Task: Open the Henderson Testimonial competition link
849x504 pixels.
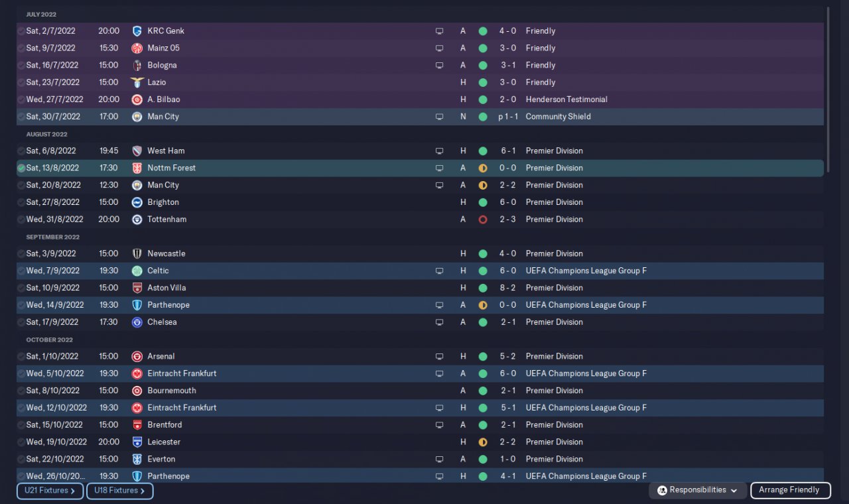Action: point(566,99)
